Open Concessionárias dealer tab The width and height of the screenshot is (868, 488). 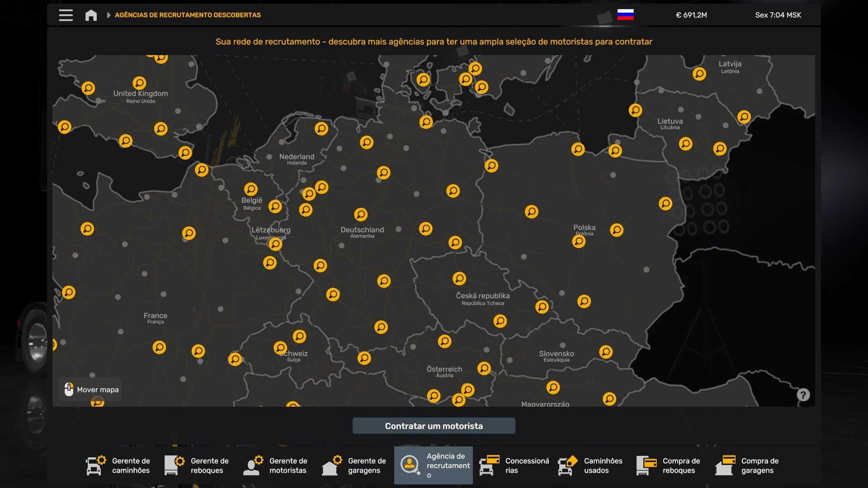coord(514,465)
